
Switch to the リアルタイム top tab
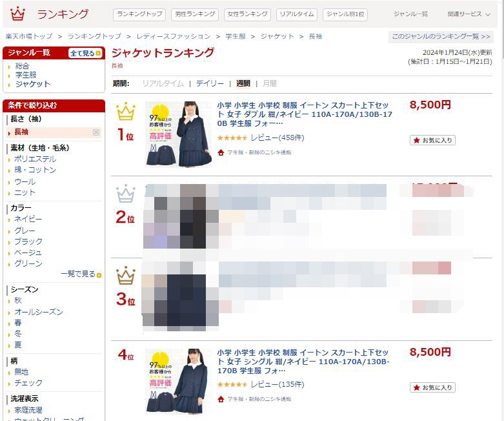[297, 14]
